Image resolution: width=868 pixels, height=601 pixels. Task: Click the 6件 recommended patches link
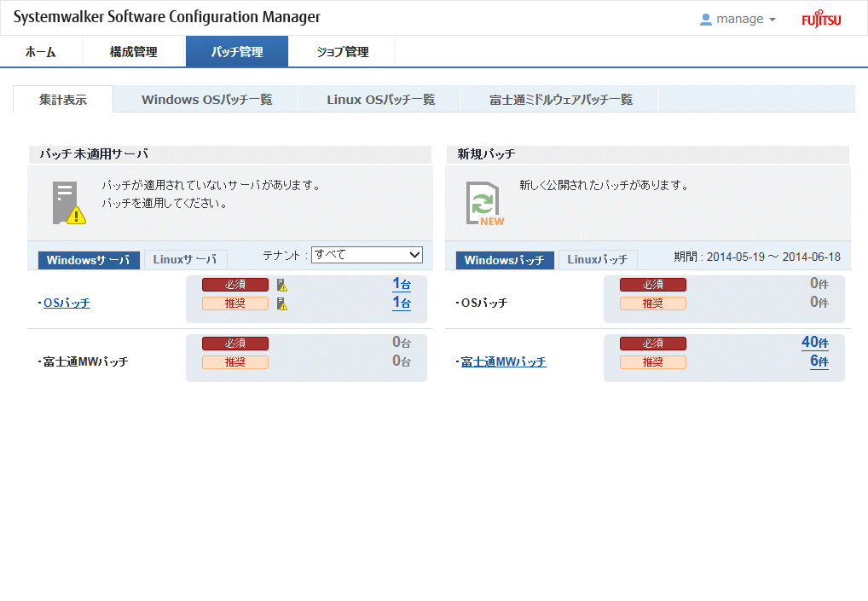click(x=819, y=362)
